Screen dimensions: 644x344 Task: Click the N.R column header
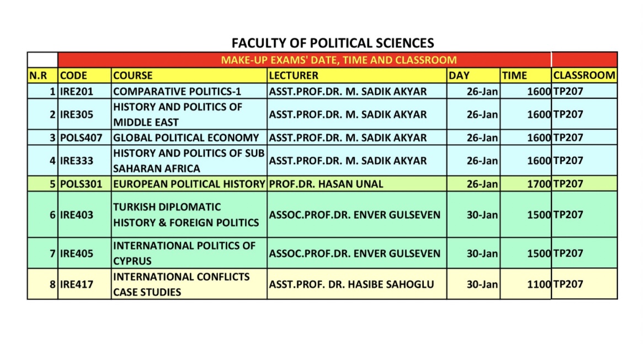tap(42, 76)
